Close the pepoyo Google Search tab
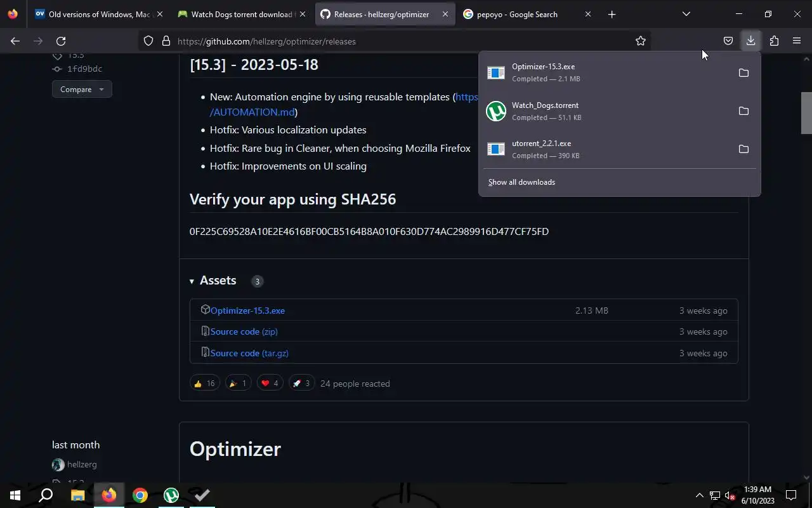 pos(588,14)
